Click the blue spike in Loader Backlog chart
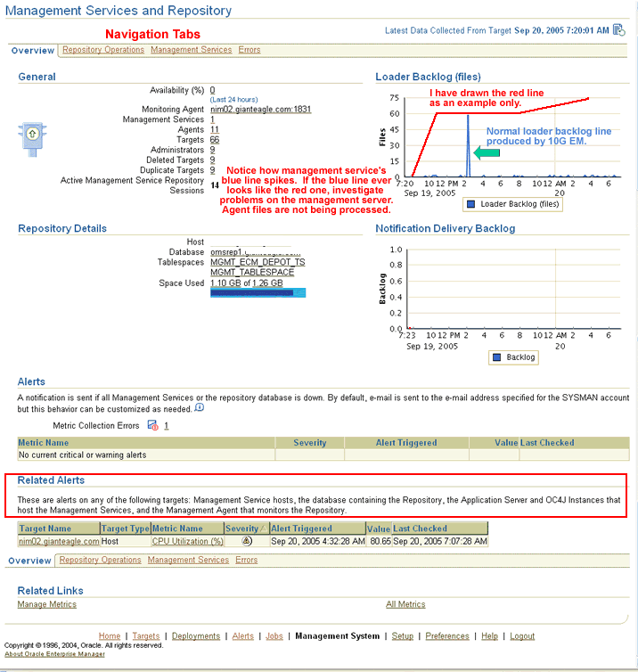The height and width of the screenshot is (672, 638). [x=468, y=147]
